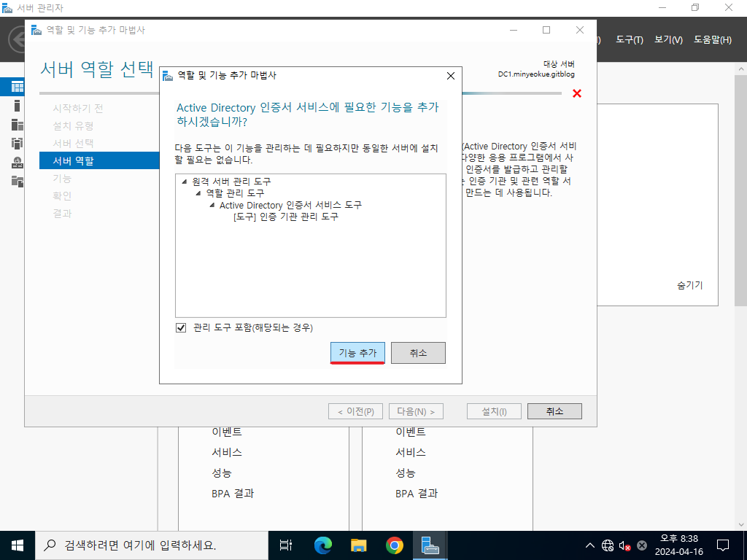Click 숨기기 link in Server Manager
This screenshot has width=747, height=560.
tap(690, 285)
